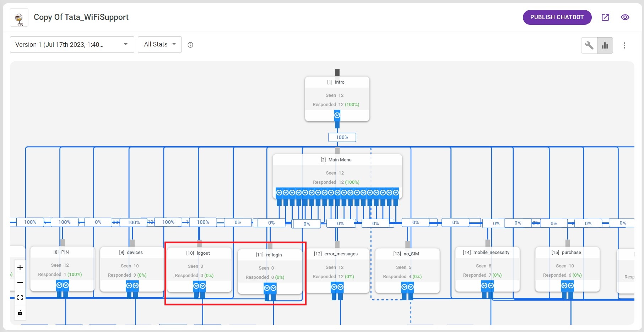The width and height of the screenshot is (644, 332).
Task: Select the [1] intro node
Action: 337,99
